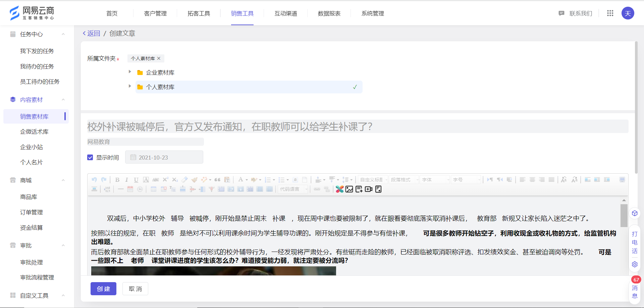Center align the text

coord(532,180)
